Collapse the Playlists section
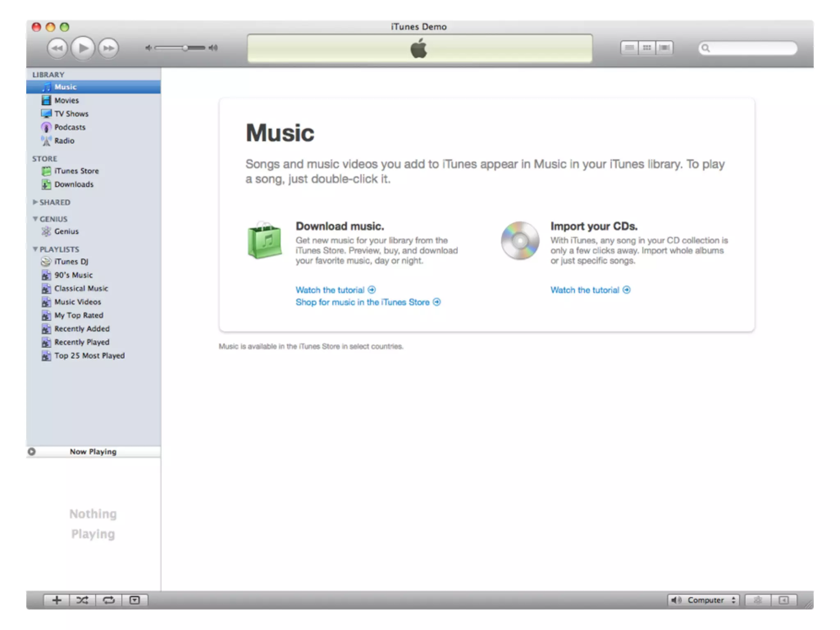Image resolution: width=840 pixels, height=630 pixels. (x=35, y=249)
